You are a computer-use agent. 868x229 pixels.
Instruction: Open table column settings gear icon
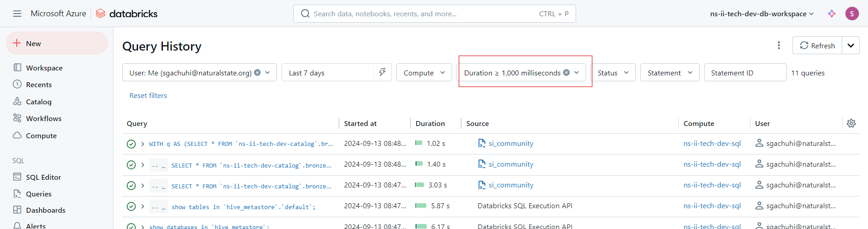[x=851, y=123]
